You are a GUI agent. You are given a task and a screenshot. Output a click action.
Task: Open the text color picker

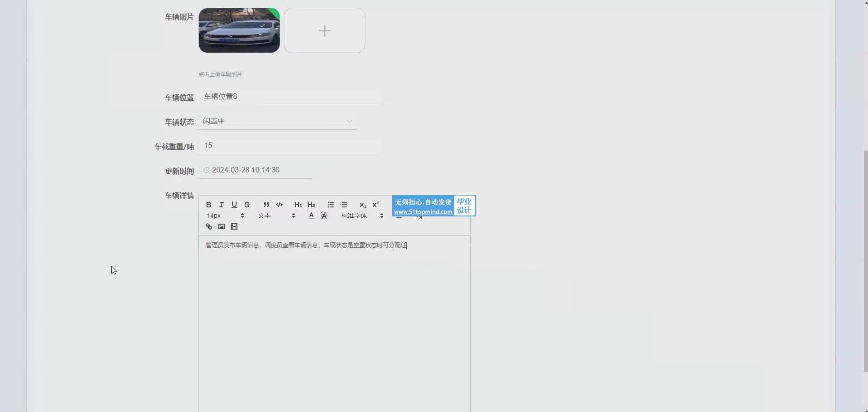click(x=311, y=216)
